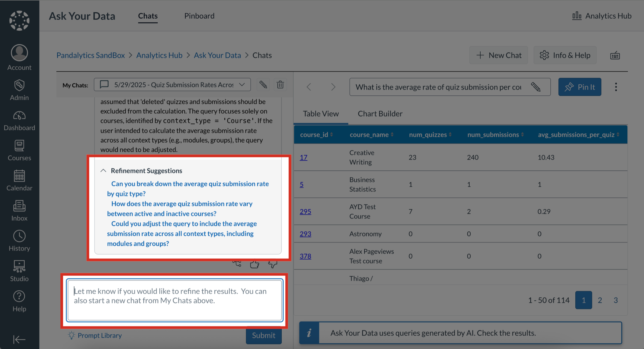Open the My Chats dropdown
Image resolution: width=644 pixels, height=349 pixels.
click(241, 84)
